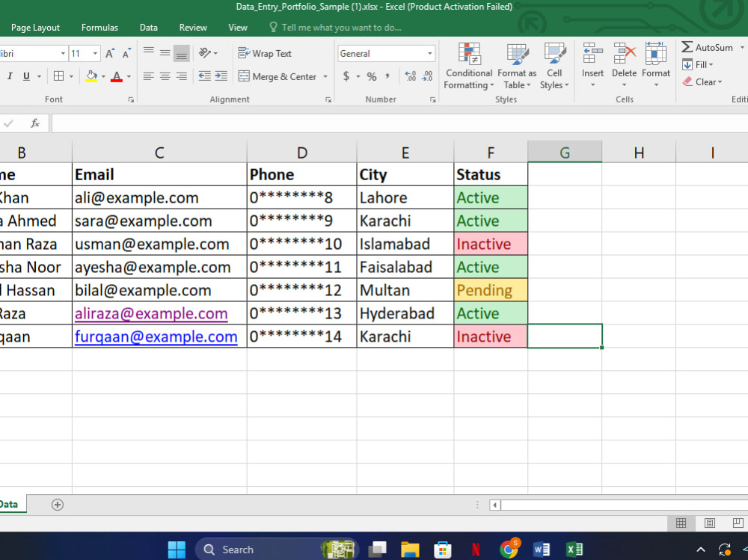Toggle underline formatting
Image resolution: width=748 pixels, height=560 pixels.
click(26, 76)
